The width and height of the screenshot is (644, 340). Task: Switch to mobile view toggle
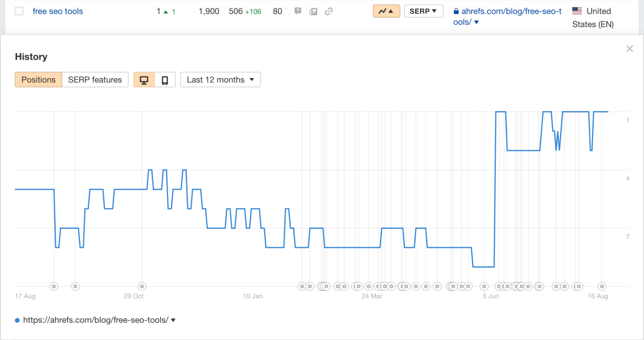(x=165, y=79)
